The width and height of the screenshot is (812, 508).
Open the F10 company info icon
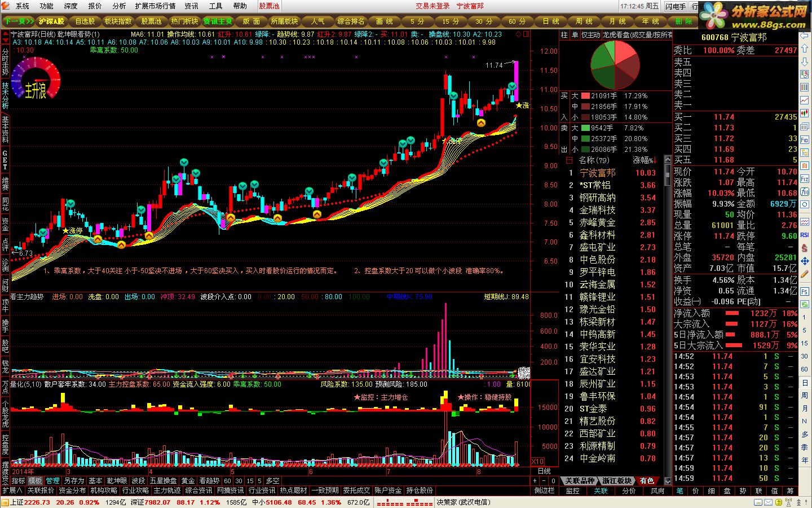[805, 139]
